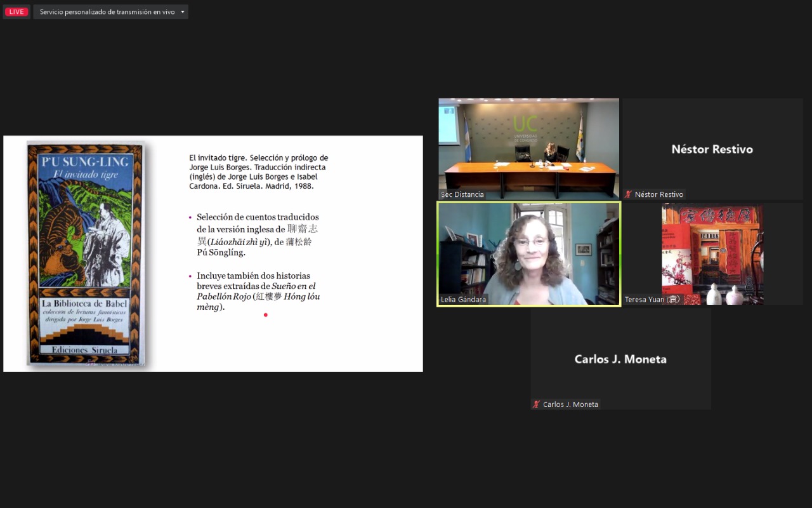Click the dropdown arrow beside 'transmisión en vivo'
812x508 pixels.
(183, 12)
